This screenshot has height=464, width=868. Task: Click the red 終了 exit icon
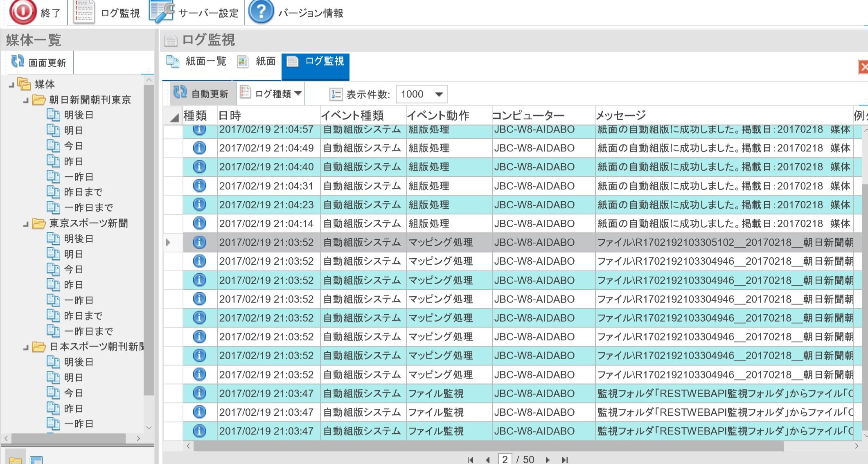point(23,11)
